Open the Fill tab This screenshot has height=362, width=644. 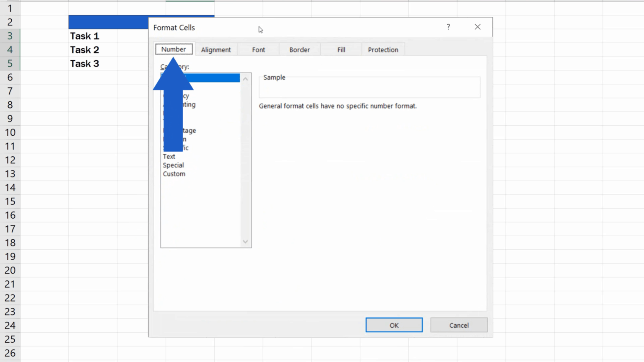click(x=341, y=49)
